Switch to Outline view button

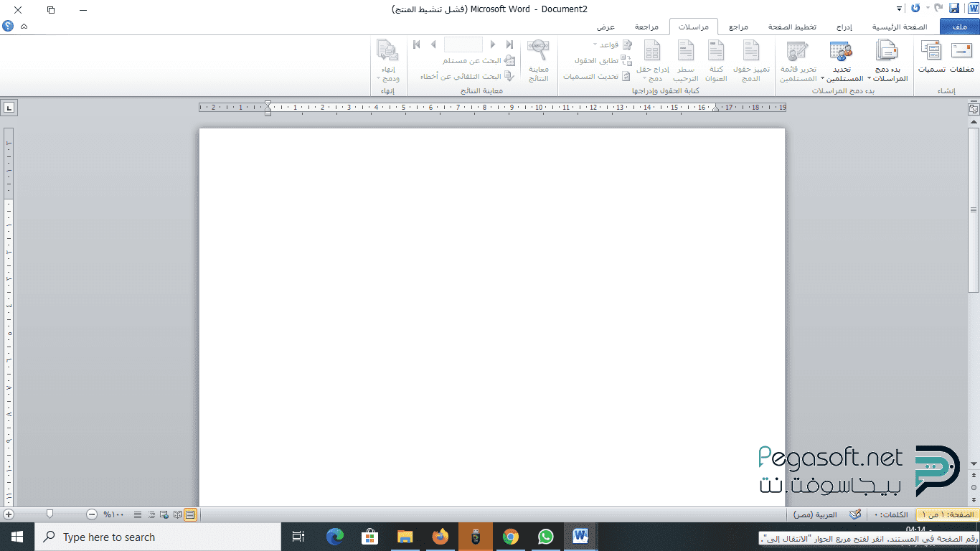[x=151, y=514]
